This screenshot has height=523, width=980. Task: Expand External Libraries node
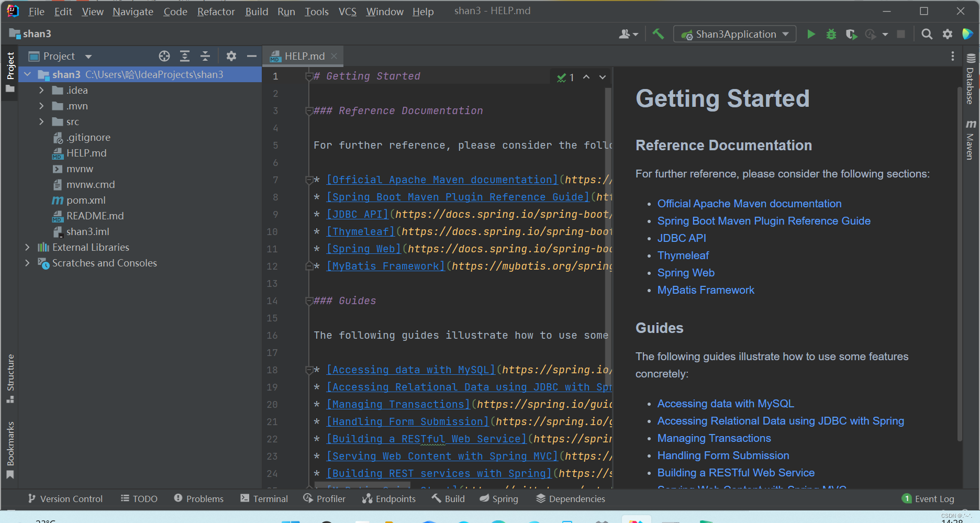click(28, 247)
